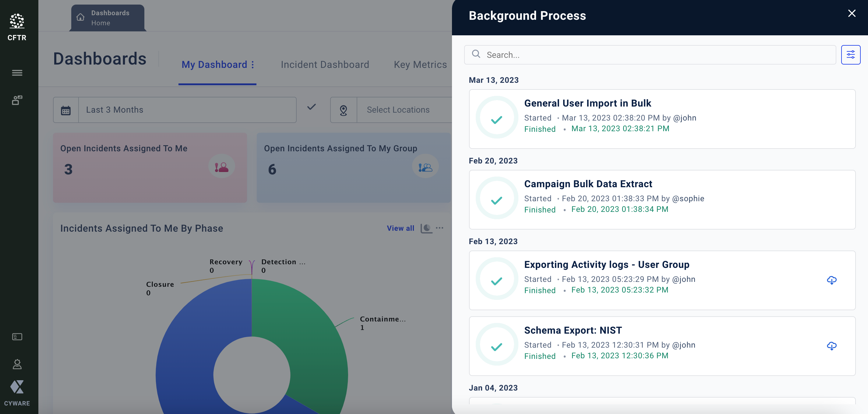Screen dimensions: 868x414
Task: Open the widget ellipsis menu
Action: tap(439, 228)
